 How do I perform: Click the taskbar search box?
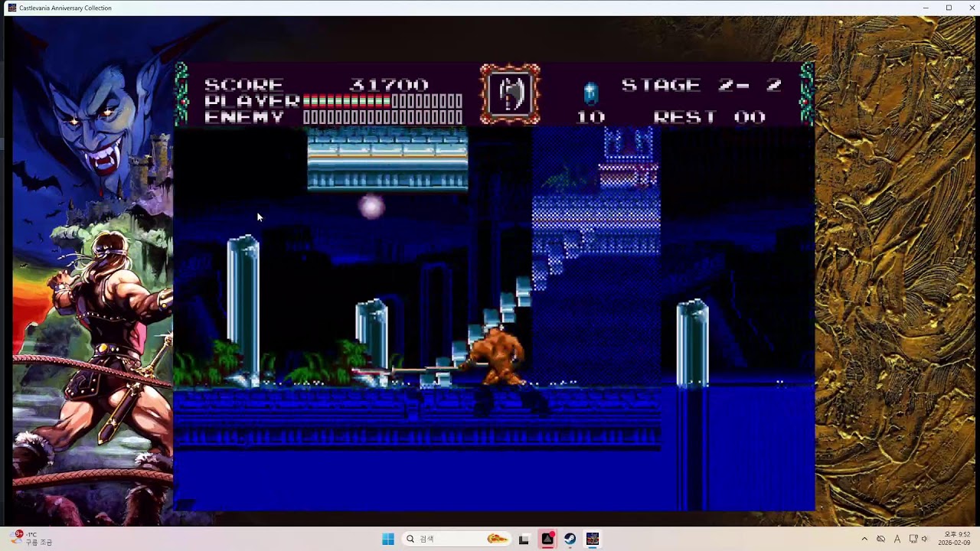[x=456, y=539]
